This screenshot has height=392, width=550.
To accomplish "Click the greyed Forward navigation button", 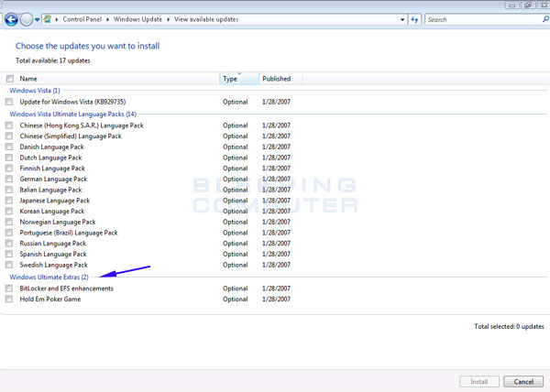I will [27, 19].
